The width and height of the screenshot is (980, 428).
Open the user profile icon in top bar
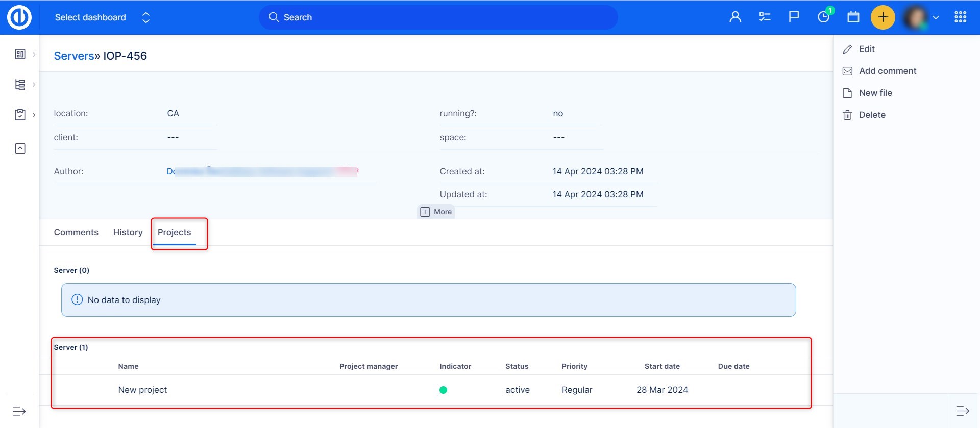click(x=735, y=17)
